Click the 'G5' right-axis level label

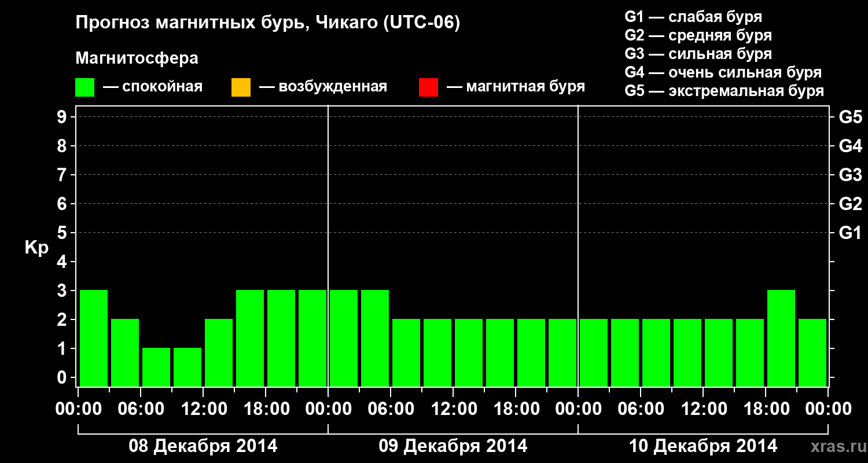(x=850, y=117)
